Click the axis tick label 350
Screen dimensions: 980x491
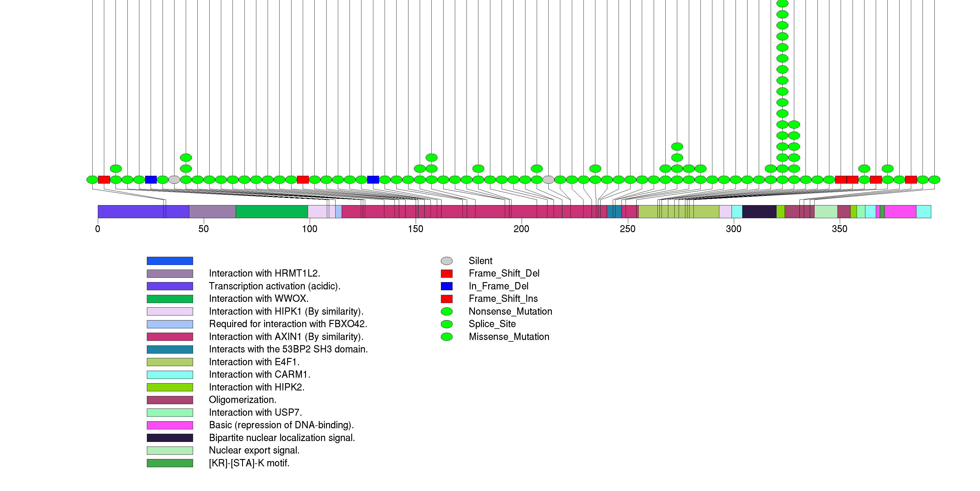coord(839,229)
